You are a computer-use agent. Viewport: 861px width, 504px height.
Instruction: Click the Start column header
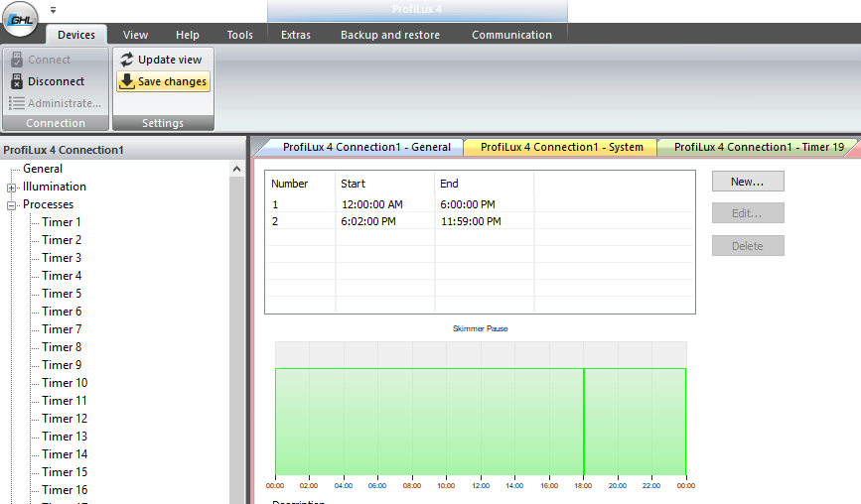(x=385, y=184)
